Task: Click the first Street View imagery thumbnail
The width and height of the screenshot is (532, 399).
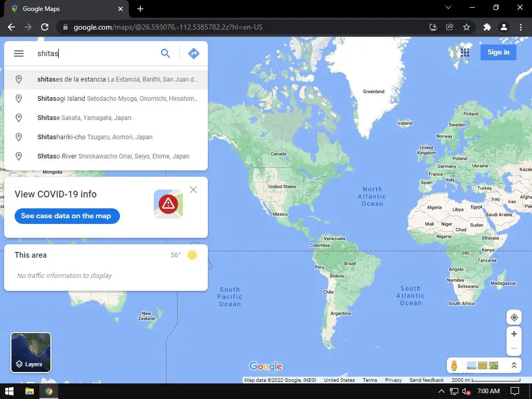Action: 472,365
